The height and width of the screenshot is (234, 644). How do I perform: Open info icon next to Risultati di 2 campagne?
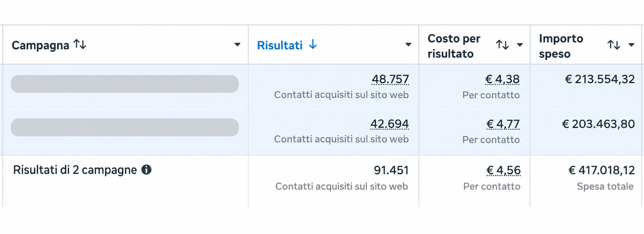(146, 170)
